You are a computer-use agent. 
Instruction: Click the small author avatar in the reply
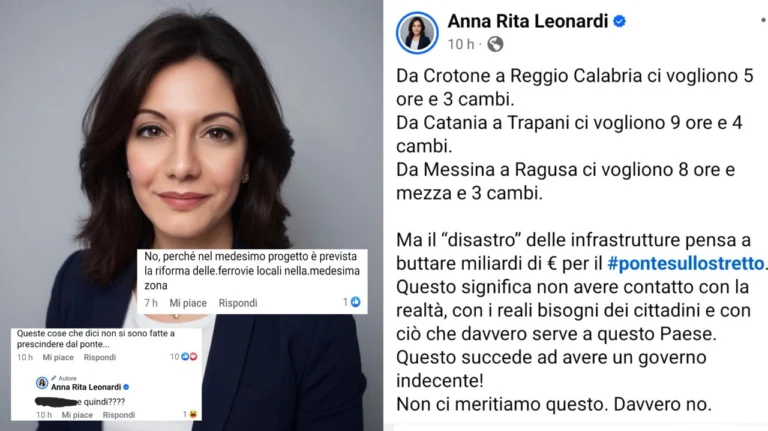click(x=42, y=383)
